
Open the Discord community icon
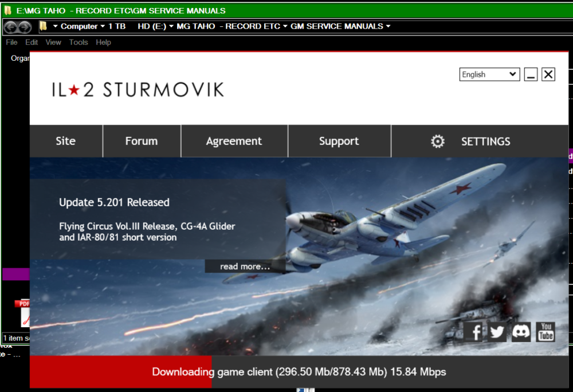click(x=521, y=331)
